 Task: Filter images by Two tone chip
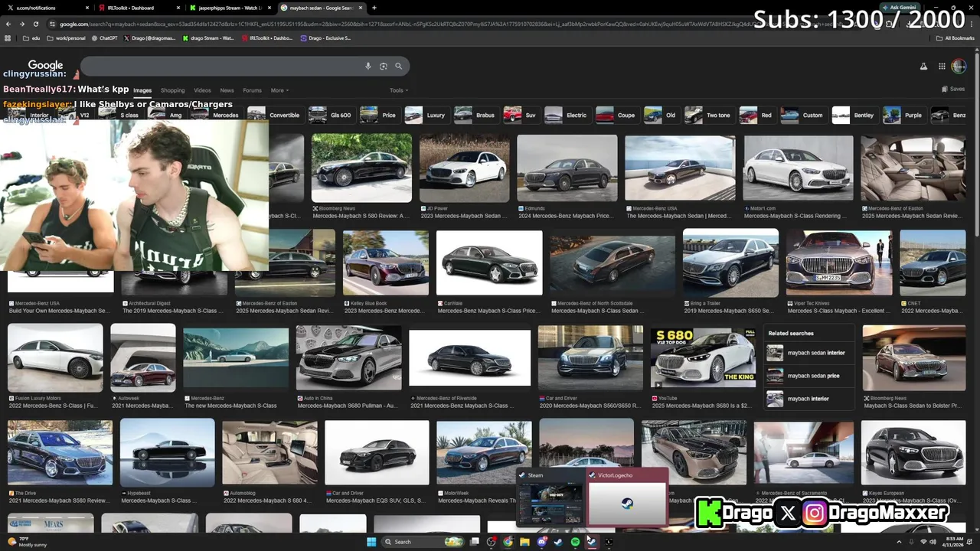pyautogui.click(x=708, y=115)
